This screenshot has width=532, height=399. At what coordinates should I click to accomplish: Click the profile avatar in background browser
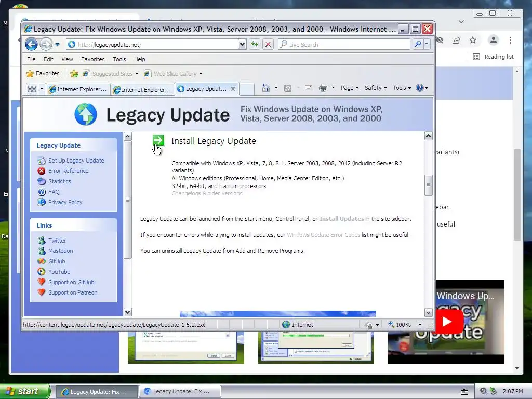[494, 40]
